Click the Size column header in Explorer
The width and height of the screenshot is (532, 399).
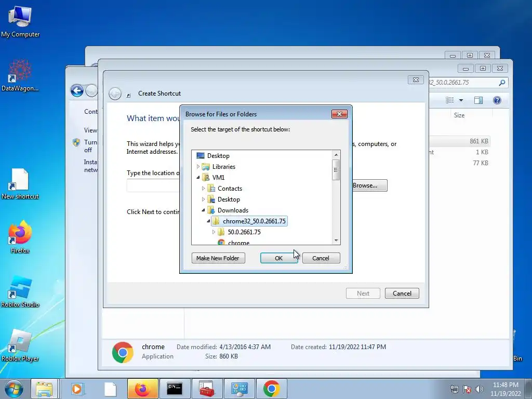pyautogui.click(x=459, y=115)
